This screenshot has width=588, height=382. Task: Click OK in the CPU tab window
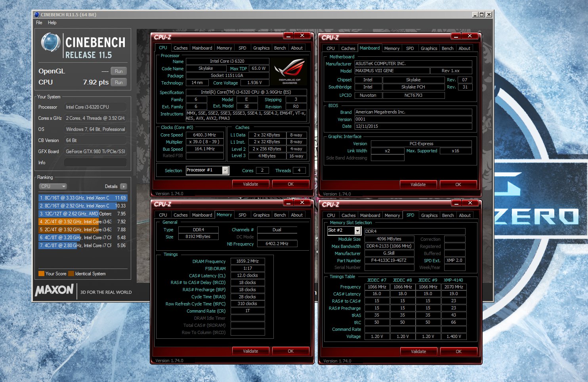pyautogui.click(x=290, y=184)
